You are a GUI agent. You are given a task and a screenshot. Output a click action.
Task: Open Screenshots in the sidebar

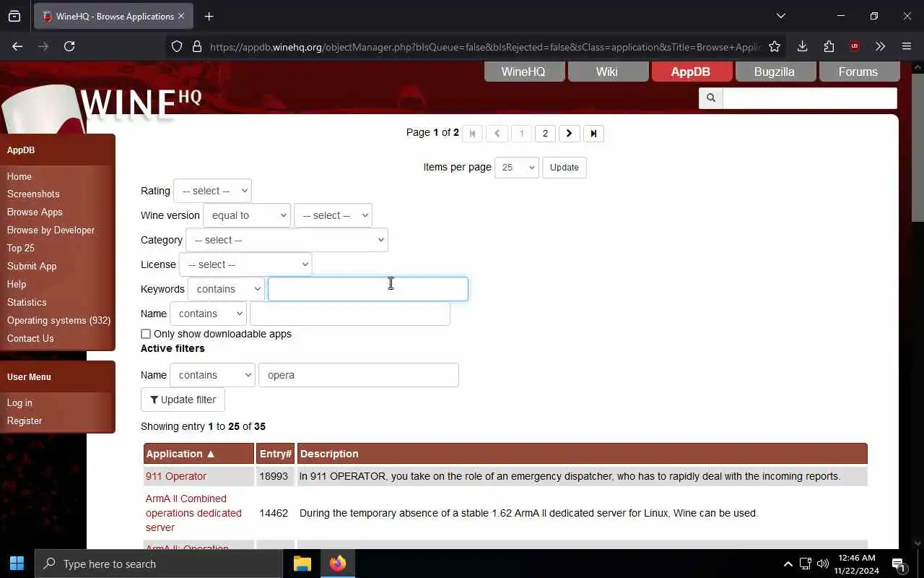(x=33, y=194)
